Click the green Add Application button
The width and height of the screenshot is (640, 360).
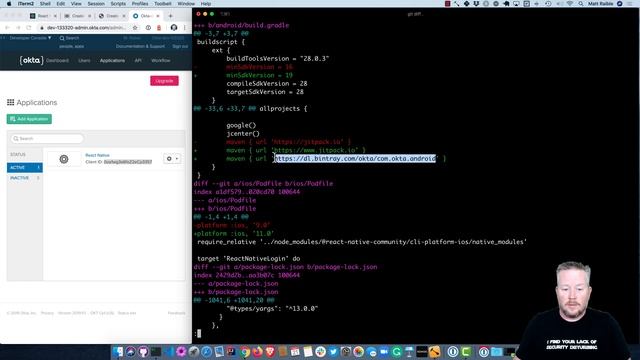coord(29,119)
